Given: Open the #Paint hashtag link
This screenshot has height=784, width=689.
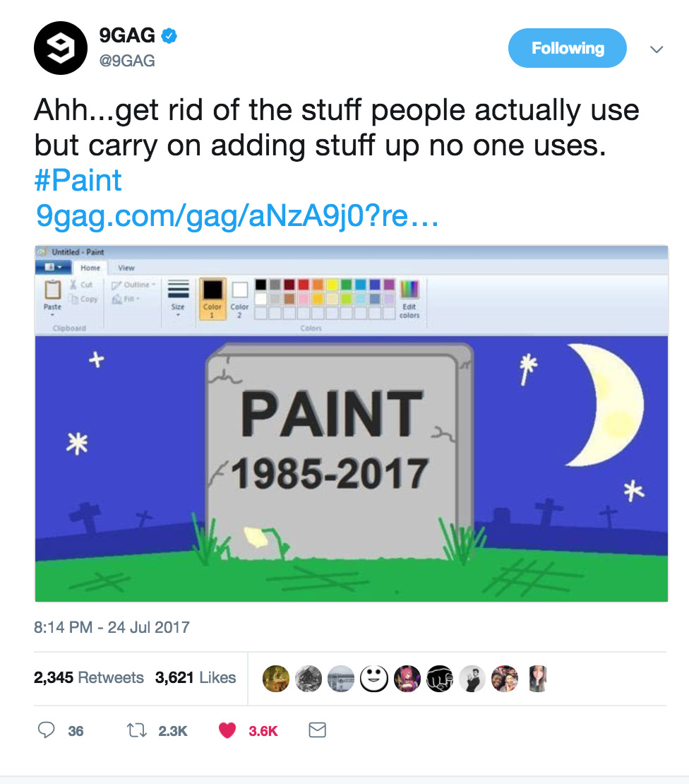Looking at the screenshot, I should tap(78, 181).
